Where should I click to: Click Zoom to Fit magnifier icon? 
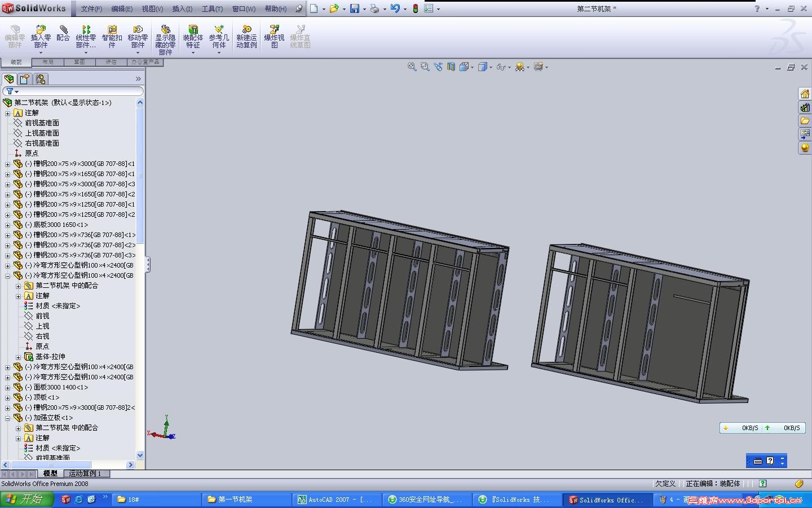click(x=412, y=67)
